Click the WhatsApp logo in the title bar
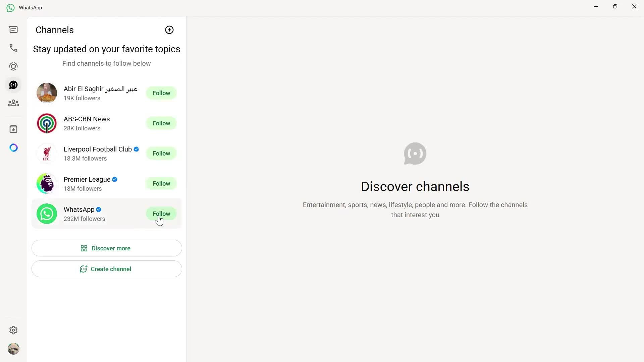Image resolution: width=644 pixels, height=362 pixels. tap(10, 7)
